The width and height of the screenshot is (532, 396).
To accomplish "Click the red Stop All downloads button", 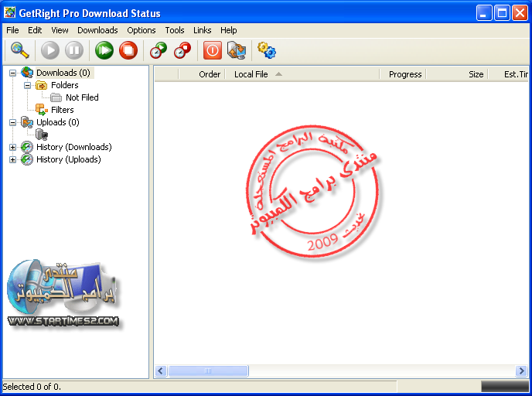I will (128, 50).
